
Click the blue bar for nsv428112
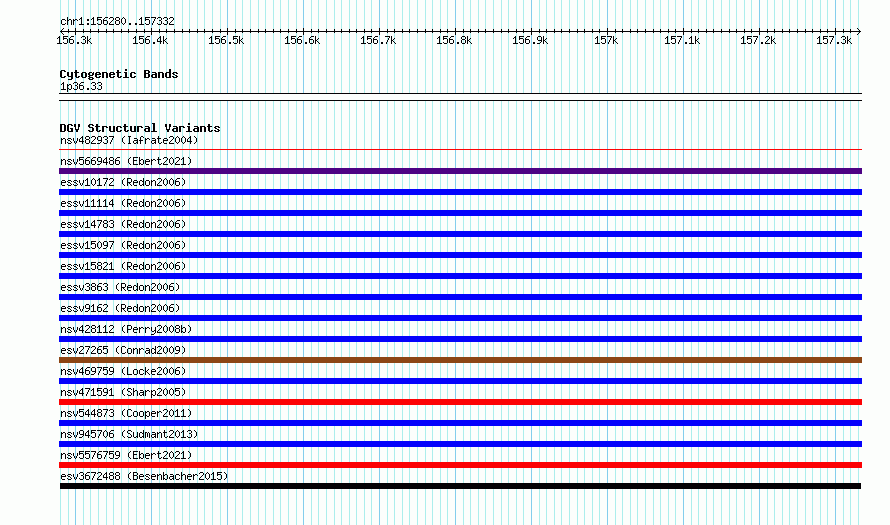(x=460, y=339)
